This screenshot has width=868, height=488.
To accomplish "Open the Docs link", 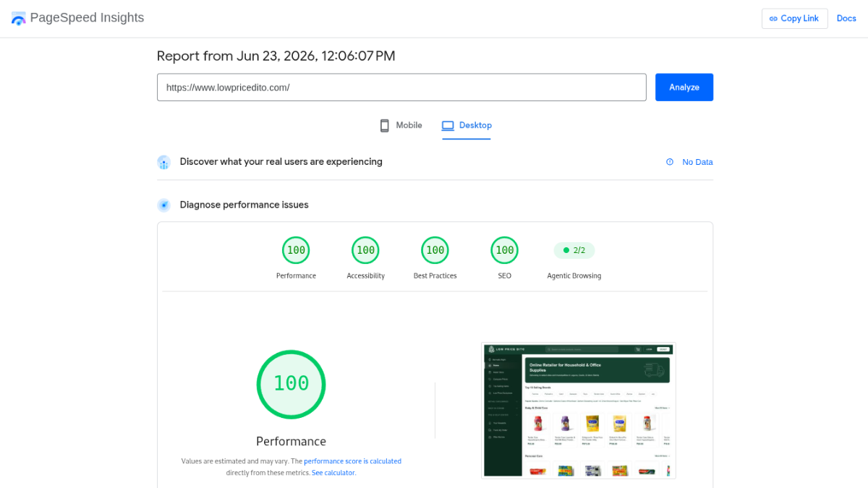I will click(846, 19).
